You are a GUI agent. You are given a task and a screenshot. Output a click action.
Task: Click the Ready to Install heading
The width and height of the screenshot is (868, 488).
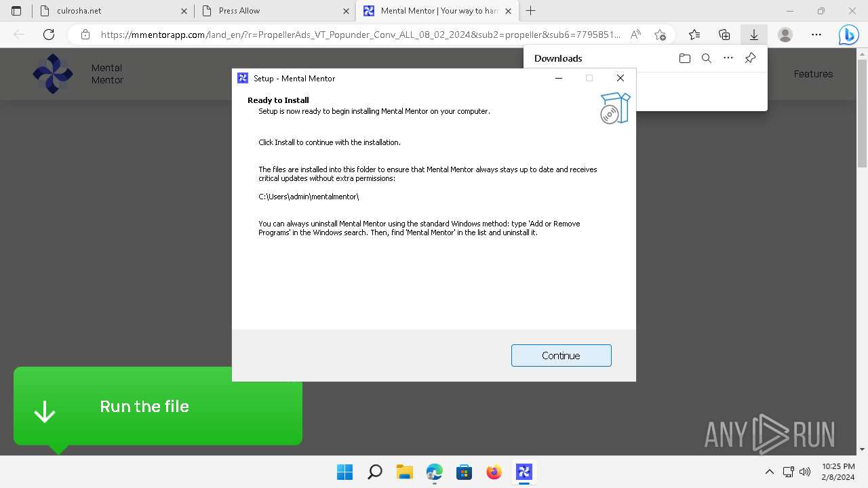click(278, 100)
